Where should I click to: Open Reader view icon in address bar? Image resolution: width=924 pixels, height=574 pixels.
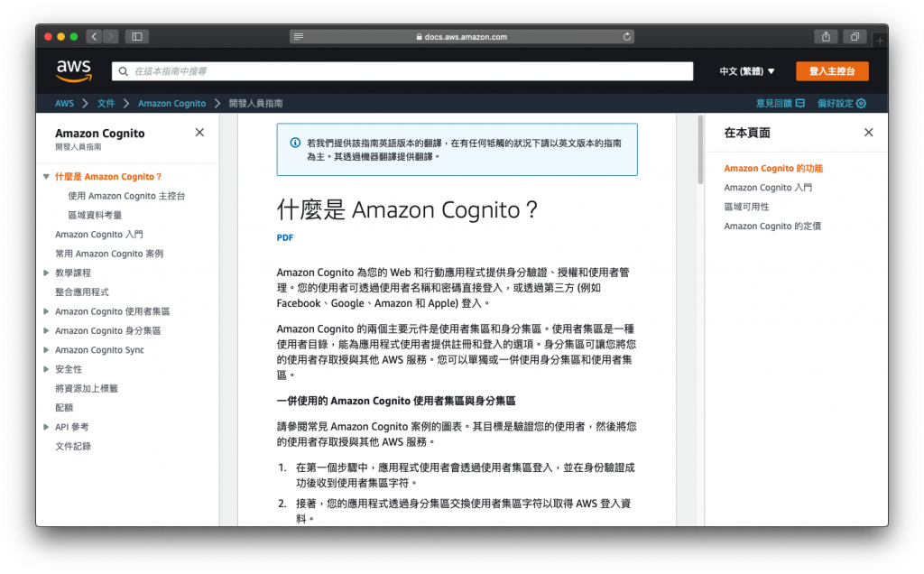pos(299,36)
